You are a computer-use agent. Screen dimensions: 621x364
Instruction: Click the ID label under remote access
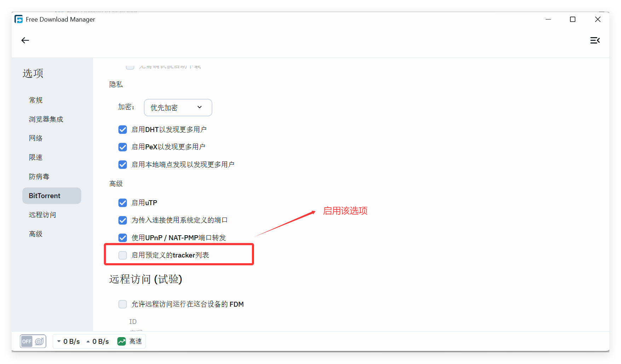tap(133, 322)
